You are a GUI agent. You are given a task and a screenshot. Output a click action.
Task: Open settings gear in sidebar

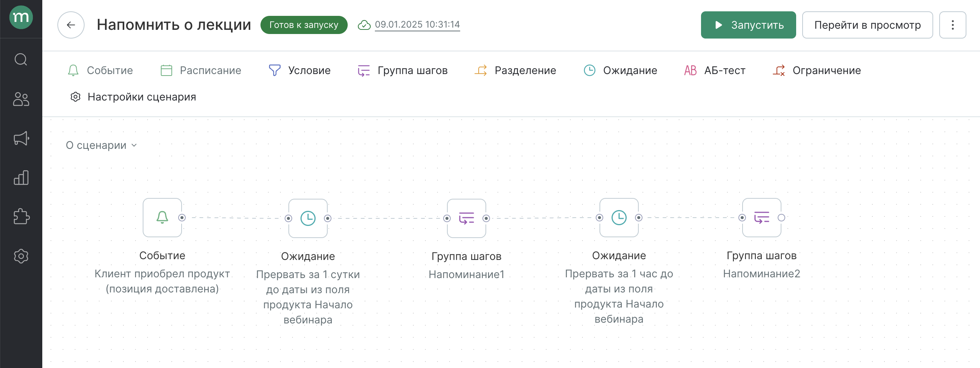coord(21,256)
